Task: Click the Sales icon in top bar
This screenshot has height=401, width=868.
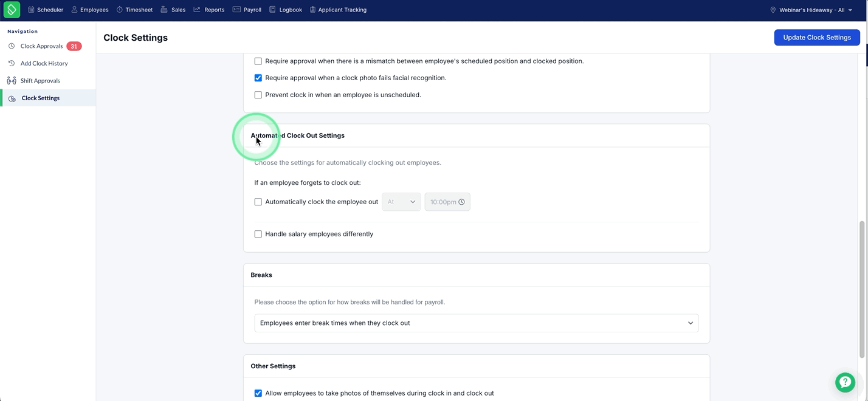Action: [164, 10]
